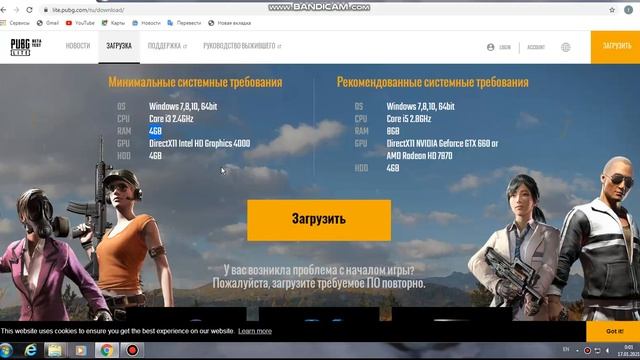Image resolution: width=640 pixels, height=360 pixels.
Task: Open the Account link
Action: pos(536,47)
